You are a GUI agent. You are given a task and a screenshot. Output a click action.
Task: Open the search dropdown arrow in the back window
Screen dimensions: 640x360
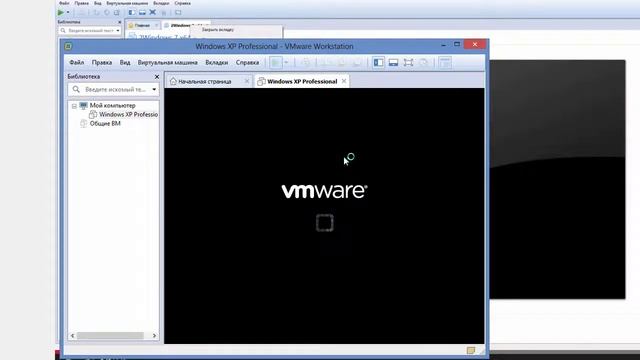tap(118, 31)
